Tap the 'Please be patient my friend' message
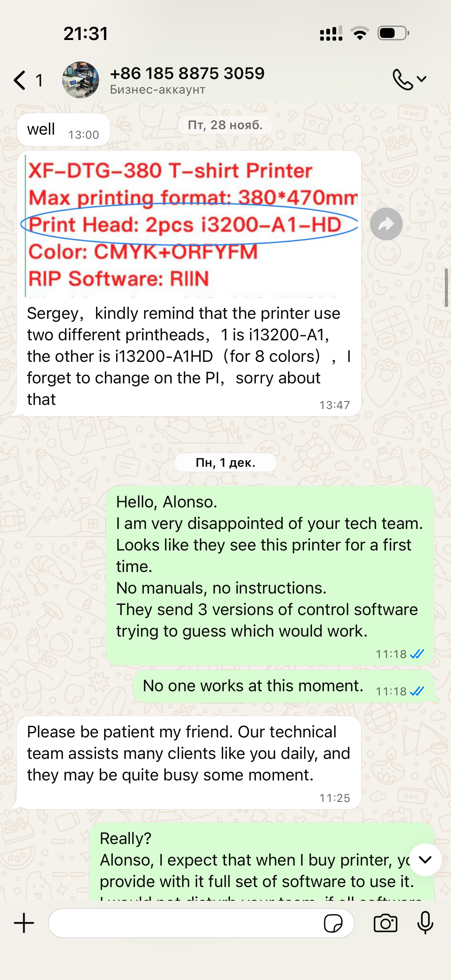The image size is (451, 980). (189, 762)
